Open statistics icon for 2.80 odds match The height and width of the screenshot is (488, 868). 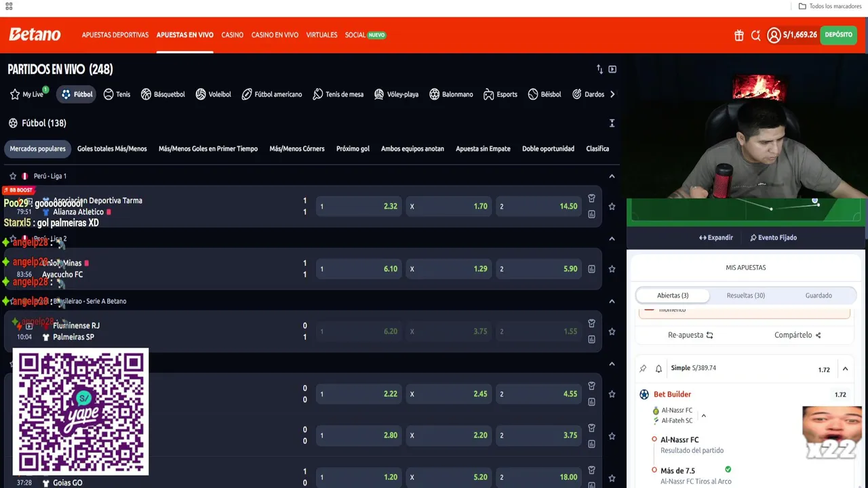[591, 444]
